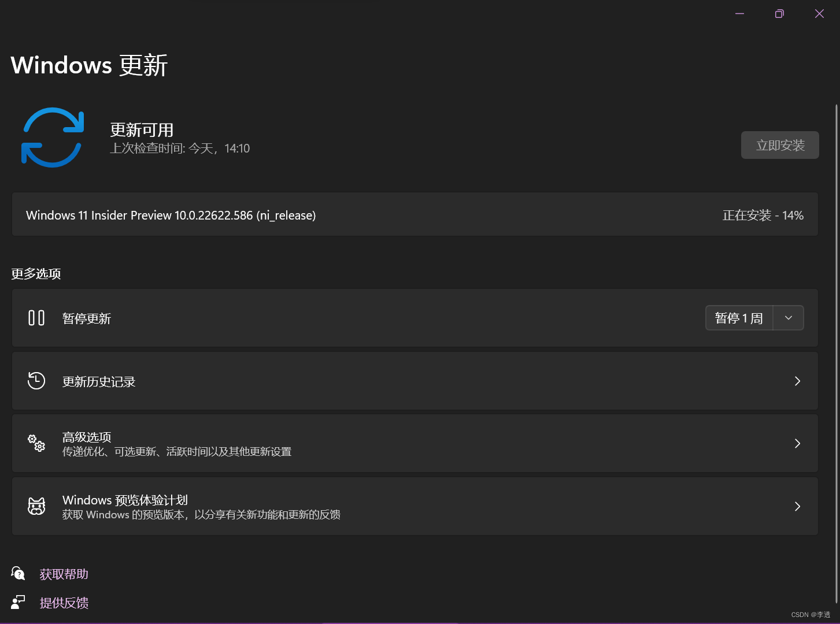The width and height of the screenshot is (840, 624).
Task: Open the pause duration dropdown arrow
Action: click(x=789, y=318)
